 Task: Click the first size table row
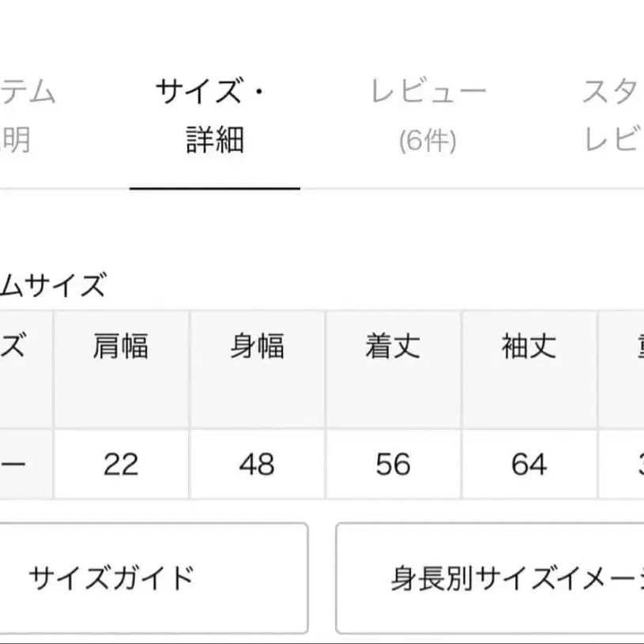tap(316, 465)
